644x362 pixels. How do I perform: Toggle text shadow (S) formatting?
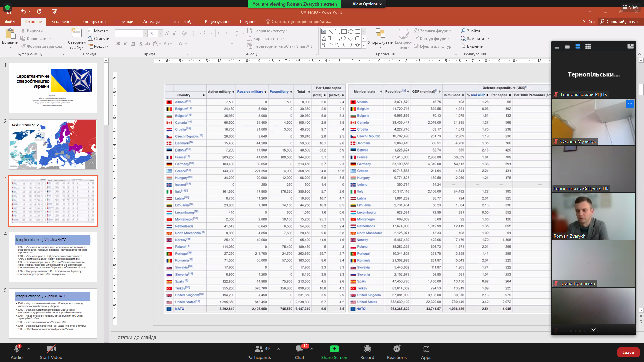coord(141,44)
